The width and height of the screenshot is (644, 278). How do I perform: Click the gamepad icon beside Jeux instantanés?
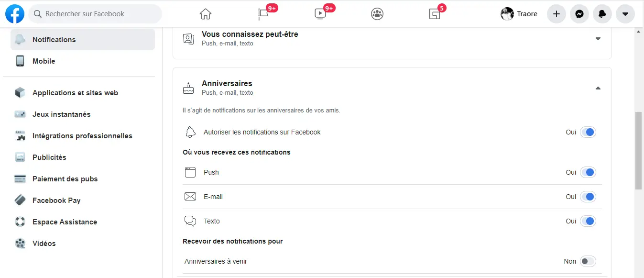coord(20,114)
